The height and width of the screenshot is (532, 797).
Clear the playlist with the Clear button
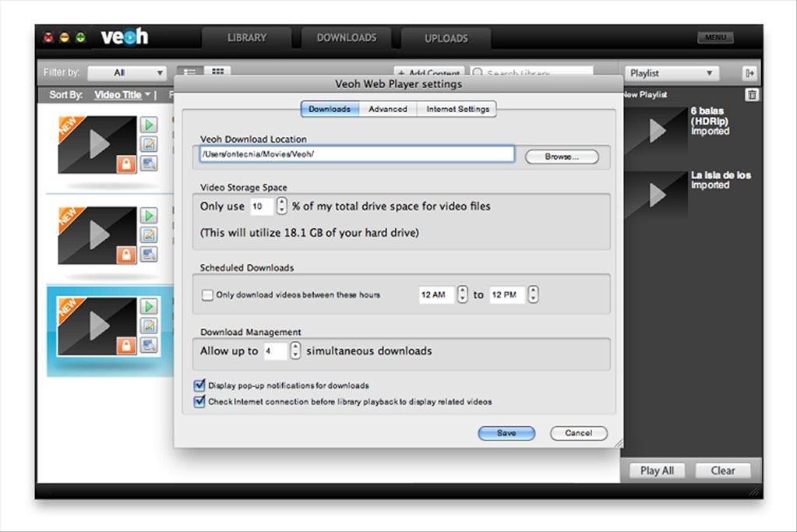click(722, 470)
